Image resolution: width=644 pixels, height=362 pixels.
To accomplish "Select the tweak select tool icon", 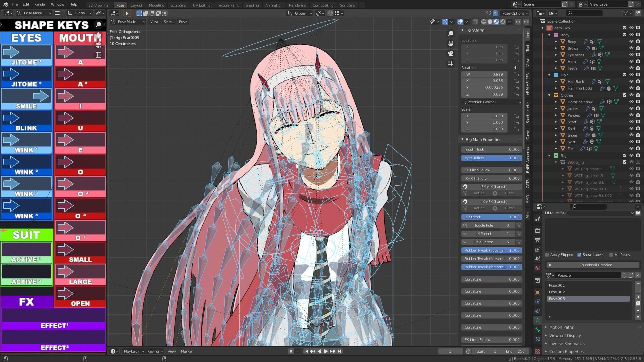I will tap(127, 13).
